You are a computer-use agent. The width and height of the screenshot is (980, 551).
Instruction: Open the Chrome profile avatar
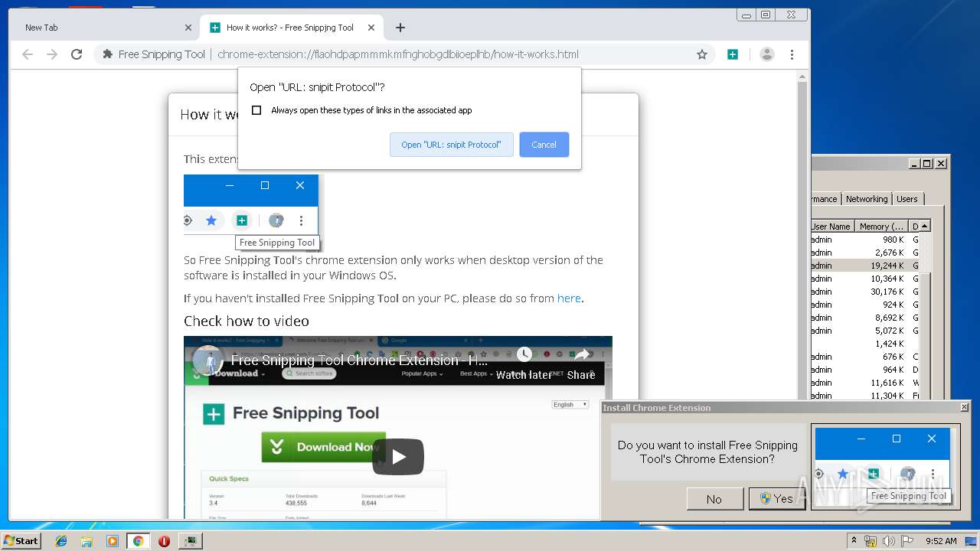coord(766,54)
